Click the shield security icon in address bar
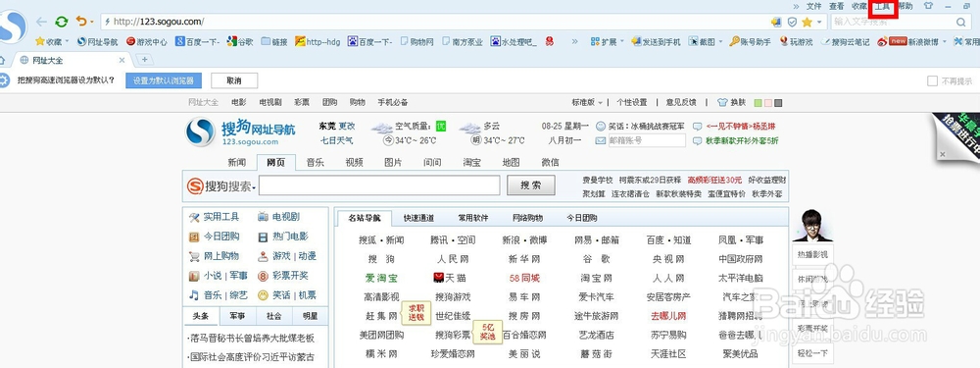Image resolution: width=980 pixels, height=368 pixels. point(792,22)
